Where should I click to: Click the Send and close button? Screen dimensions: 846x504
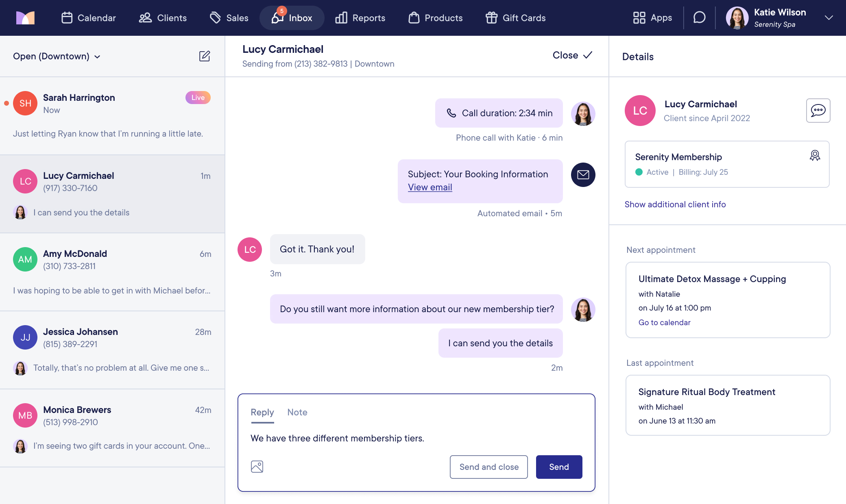[488, 467]
